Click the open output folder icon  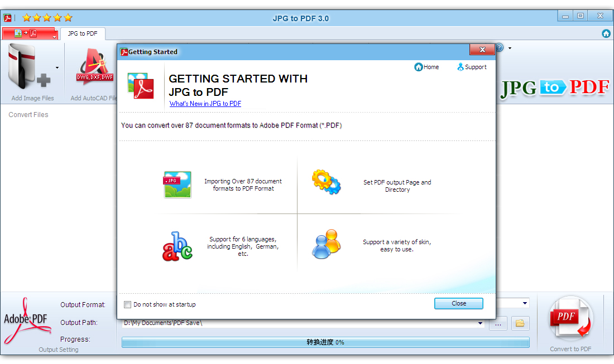pyautogui.click(x=520, y=323)
